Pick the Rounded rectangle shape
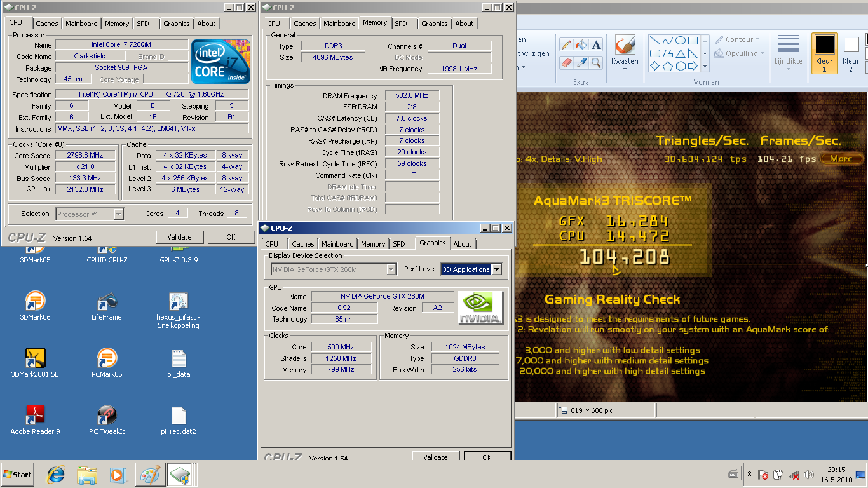The height and width of the screenshot is (488, 868). 655,53
